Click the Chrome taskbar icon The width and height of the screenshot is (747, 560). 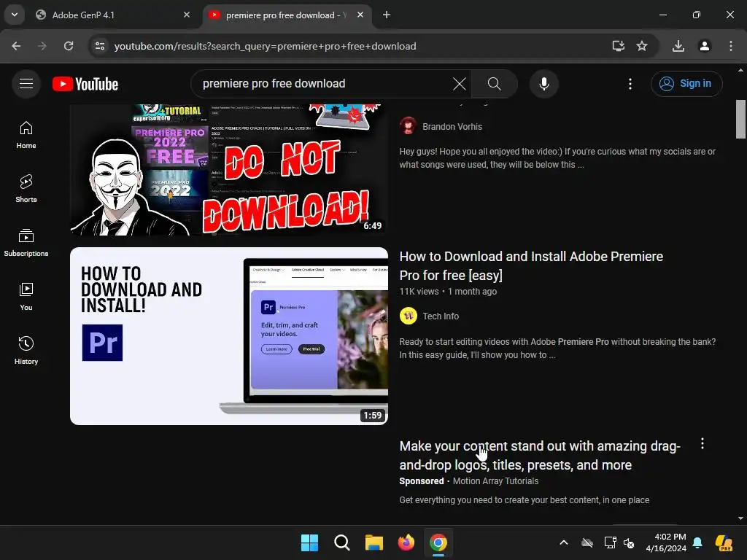click(438, 542)
